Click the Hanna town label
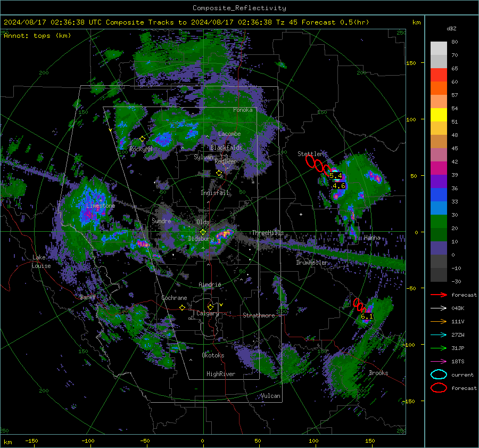 tap(372, 238)
